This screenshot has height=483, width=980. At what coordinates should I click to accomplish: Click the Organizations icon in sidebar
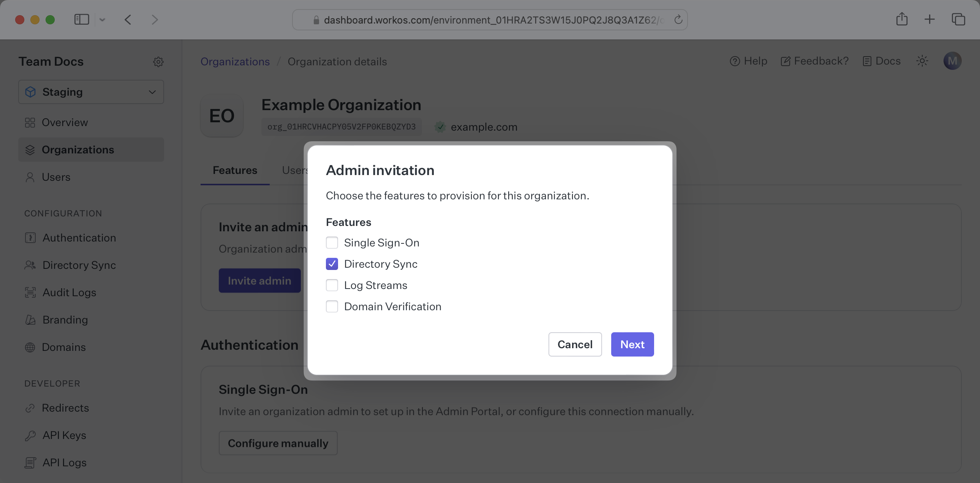coord(30,149)
